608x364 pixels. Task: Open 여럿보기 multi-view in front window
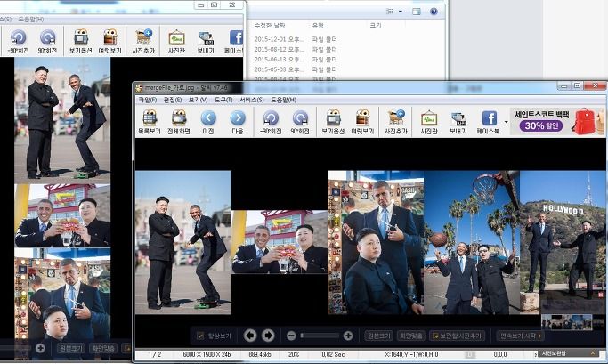coord(362,122)
